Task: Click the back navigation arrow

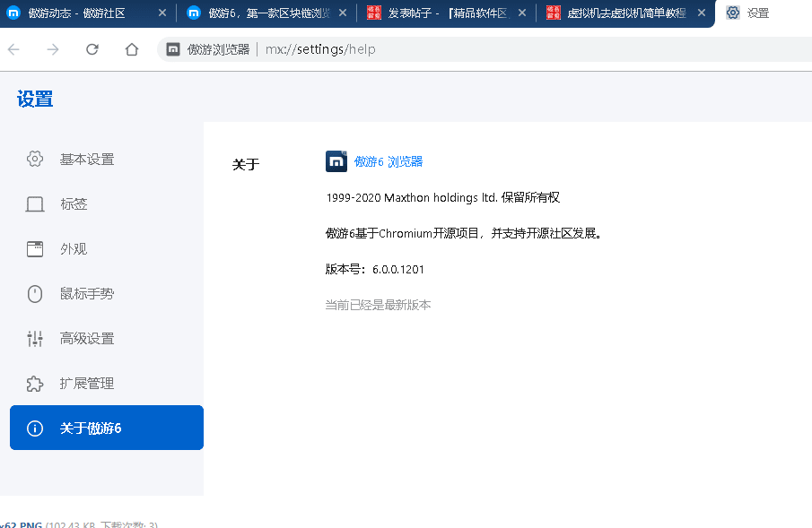Action: [15, 49]
